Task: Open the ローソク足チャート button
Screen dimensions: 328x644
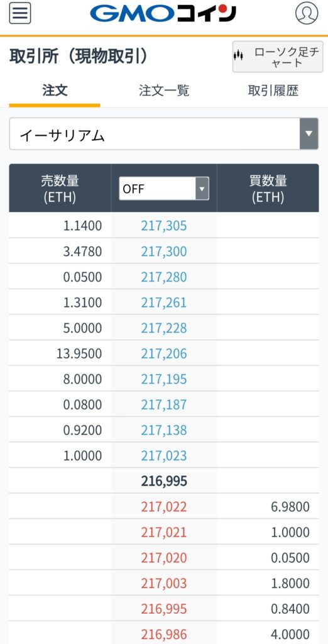Action: coord(278,57)
